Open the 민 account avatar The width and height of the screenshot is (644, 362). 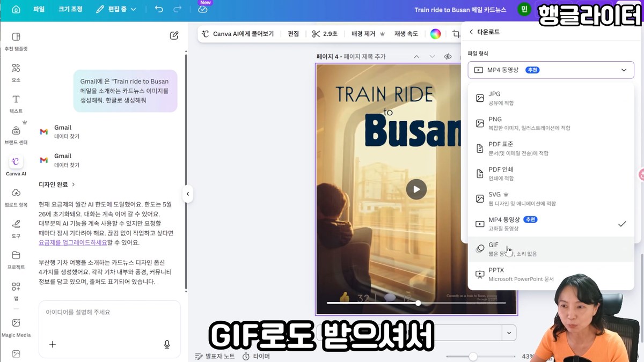524,10
